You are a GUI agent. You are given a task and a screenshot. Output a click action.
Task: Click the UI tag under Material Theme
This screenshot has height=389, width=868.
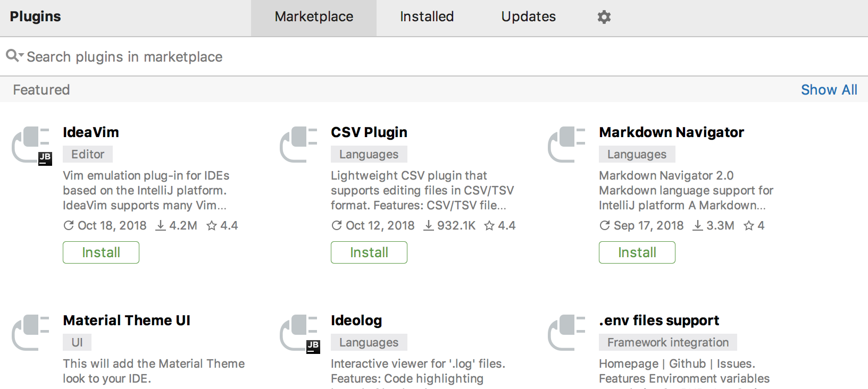coord(77,342)
